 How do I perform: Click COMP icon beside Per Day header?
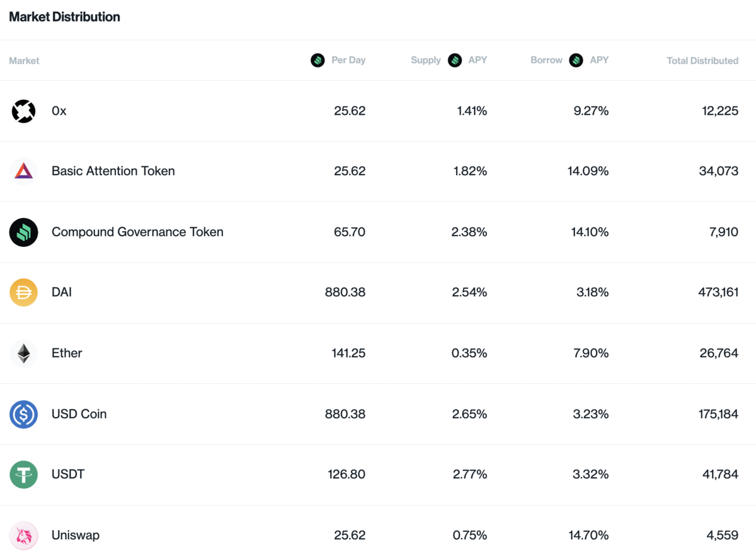pos(318,60)
